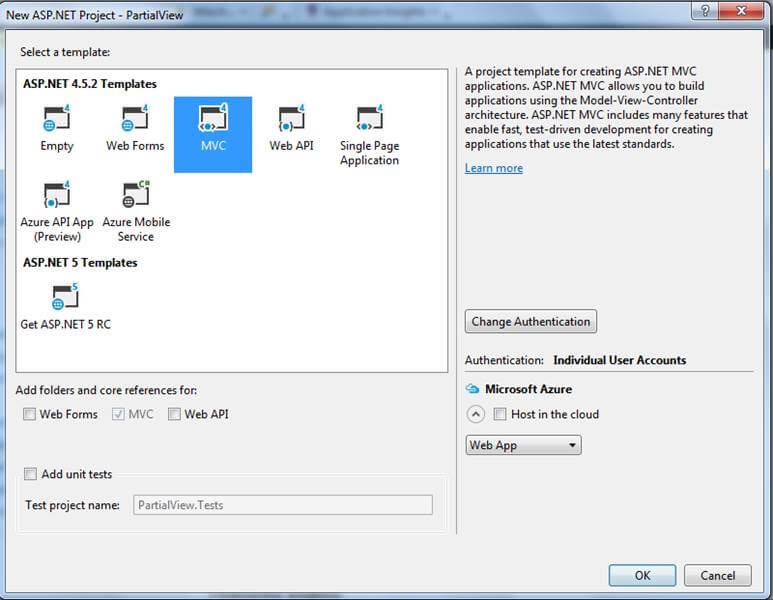
Task: Enable the Add unit tests checkbox
Action: click(x=31, y=474)
